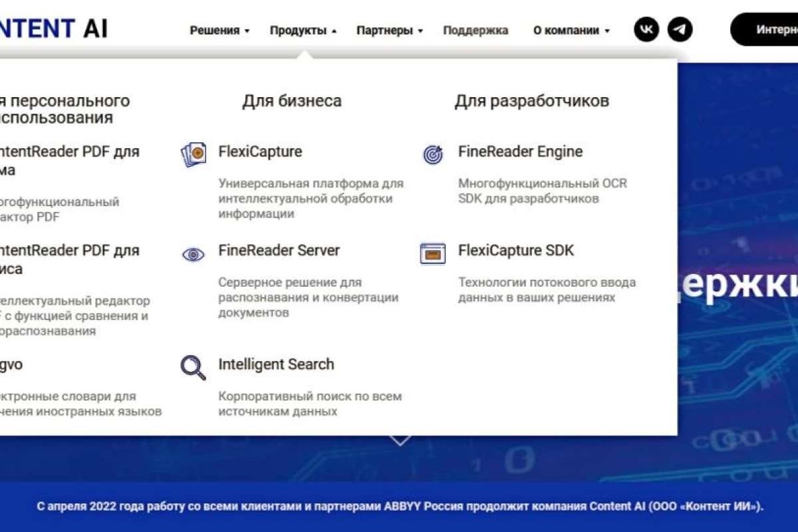Open the Поддержка menu item

click(x=475, y=31)
